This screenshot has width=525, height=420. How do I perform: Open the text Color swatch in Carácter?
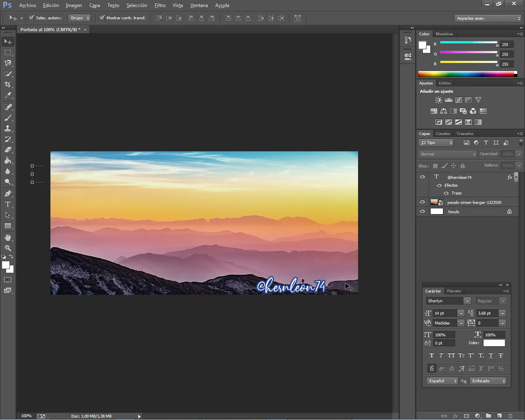tap(494, 343)
